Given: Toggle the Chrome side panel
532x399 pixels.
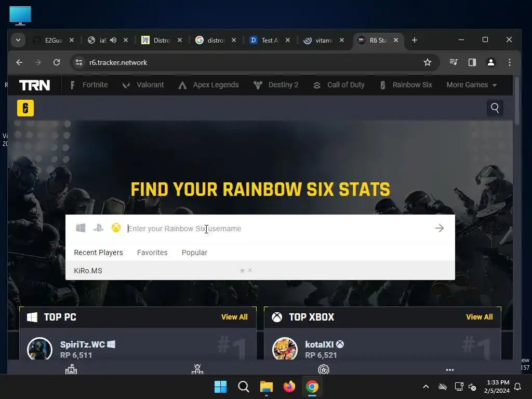Looking at the screenshot, I should pyautogui.click(x=472, y=62).
